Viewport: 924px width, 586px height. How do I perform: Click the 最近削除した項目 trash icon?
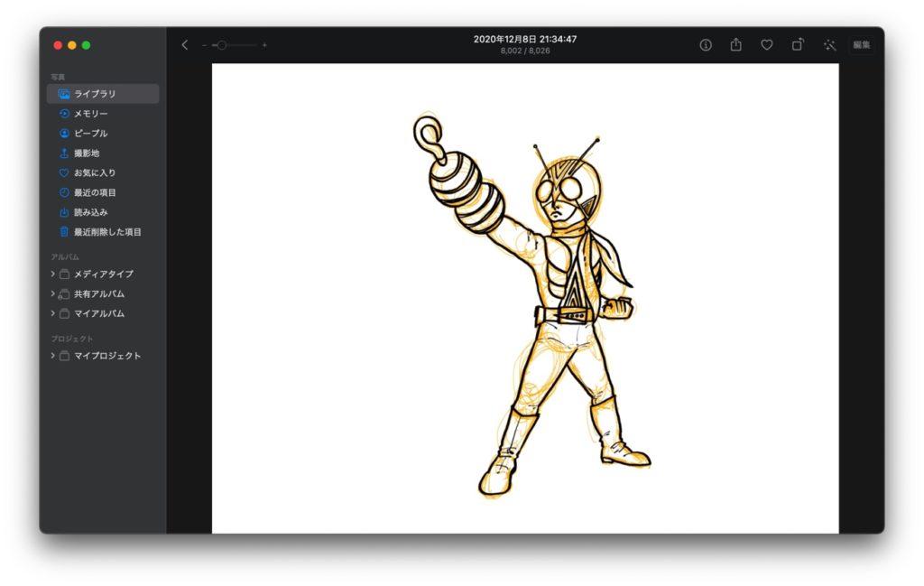64,232
